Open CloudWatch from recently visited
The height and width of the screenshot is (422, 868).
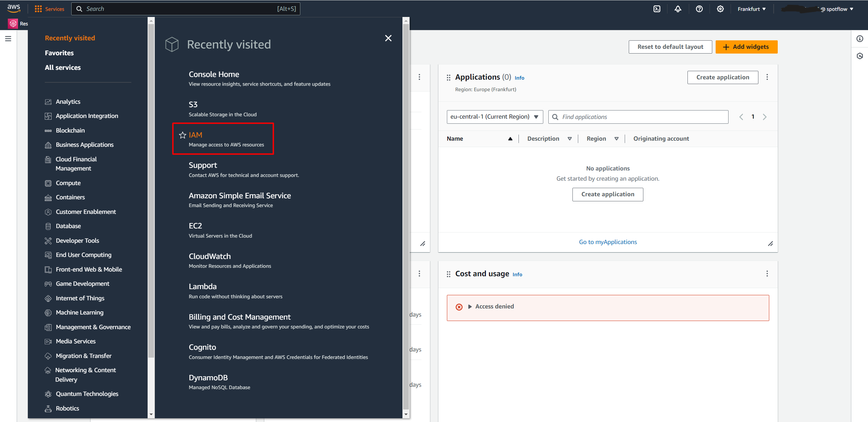pyautogui.click(x=210, y=256)
